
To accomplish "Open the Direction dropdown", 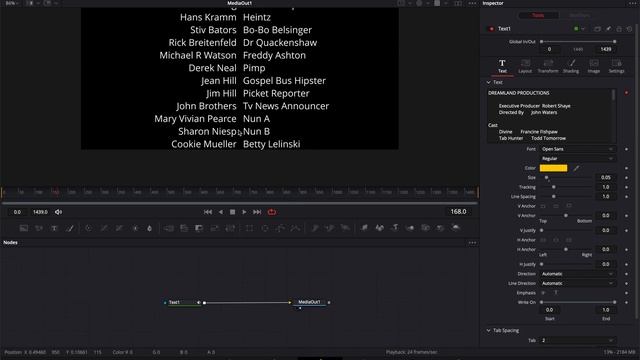I will pos(577,274).
